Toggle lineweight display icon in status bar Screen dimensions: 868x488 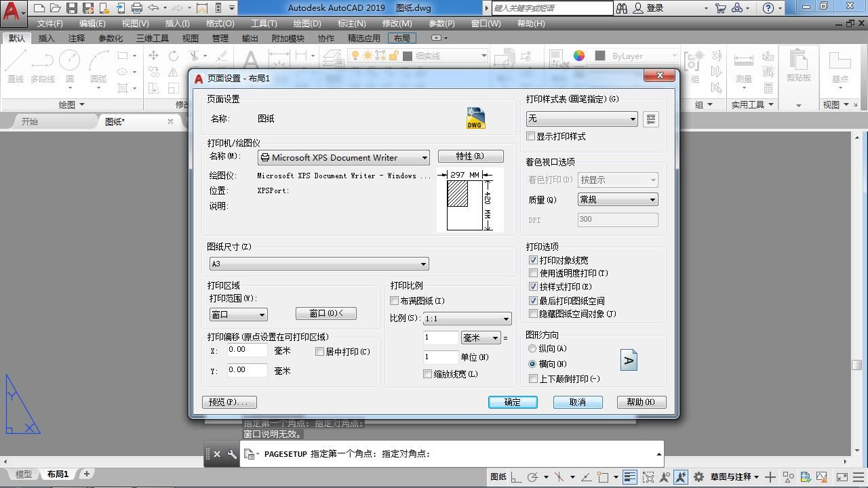click(629, 477)
